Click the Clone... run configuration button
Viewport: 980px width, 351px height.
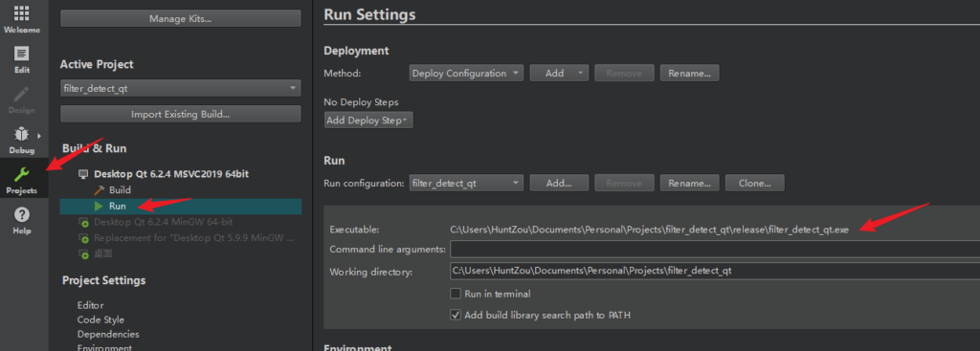754,183
